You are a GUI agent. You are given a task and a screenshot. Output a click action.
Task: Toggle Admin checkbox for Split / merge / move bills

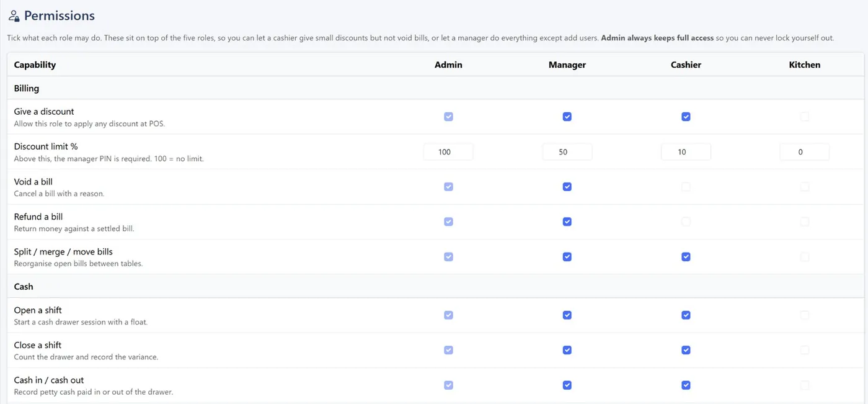point(448,257)
